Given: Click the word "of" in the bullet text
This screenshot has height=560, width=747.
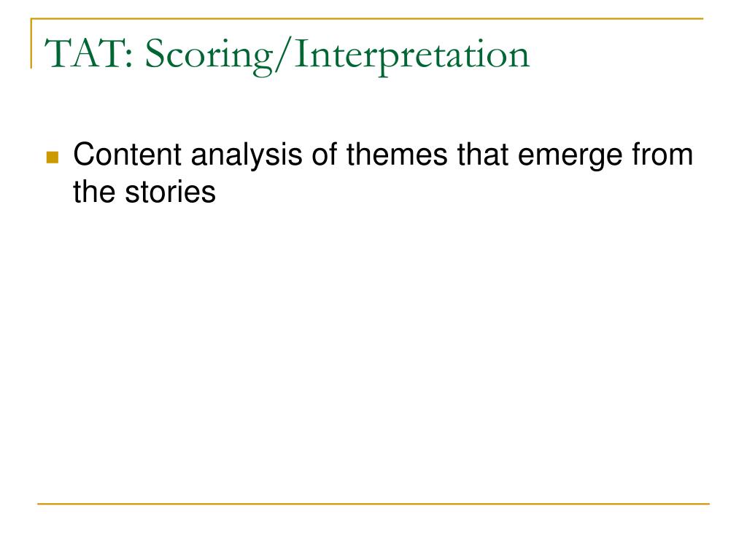Looking at the screenshot, I should coord(325,155).
